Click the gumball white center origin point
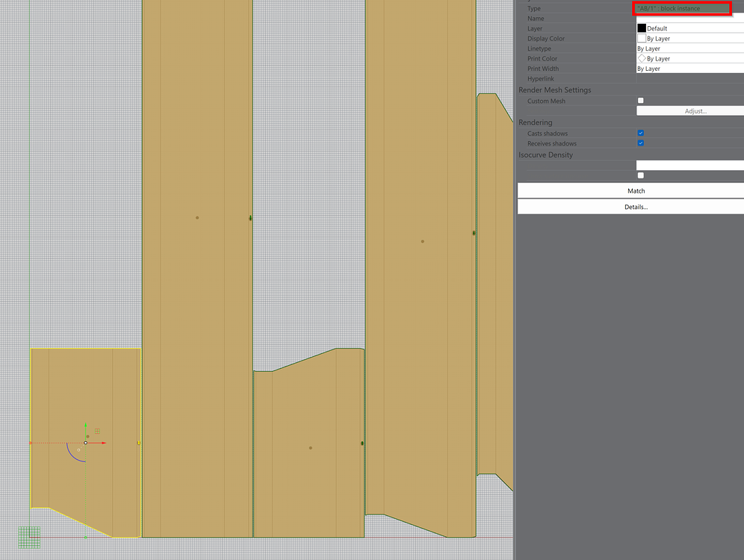Viewport: 744px width, 560px height. [x=85, y=443]
